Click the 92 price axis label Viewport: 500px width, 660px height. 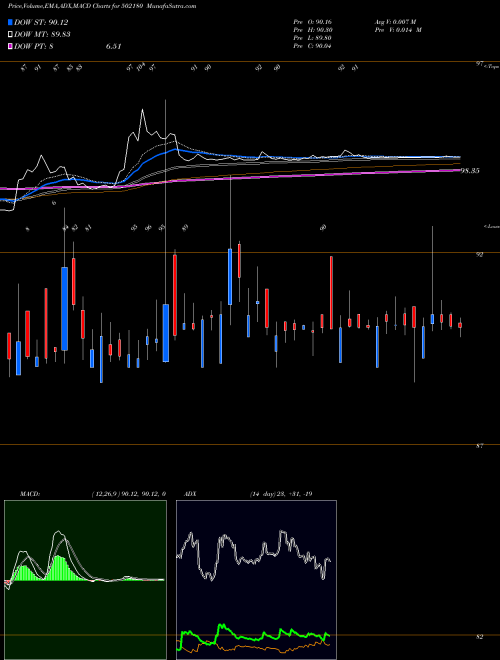pos(479,255)
